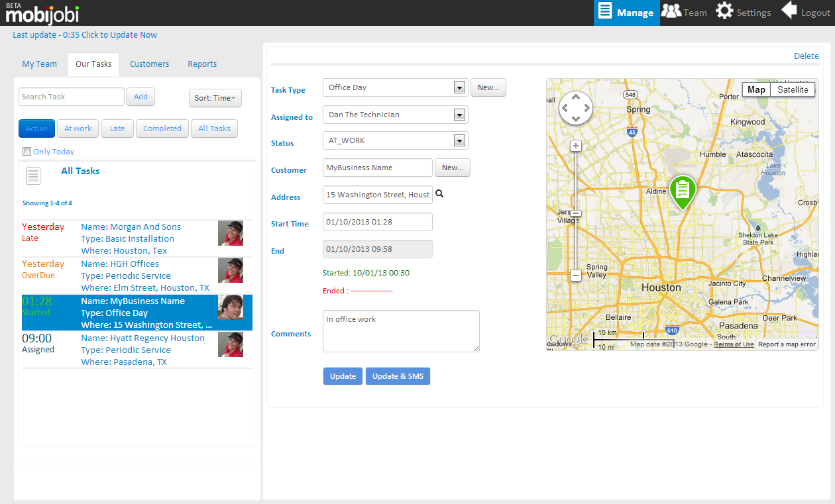
Task: Open Settings gear icon
Action: (x=724, y=12)
